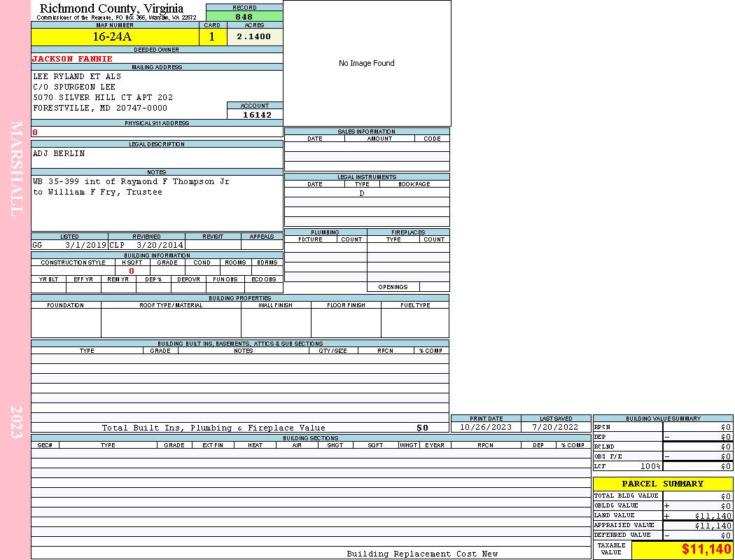Click the C/O SPURGEON LEE line

tap(74, 87)
